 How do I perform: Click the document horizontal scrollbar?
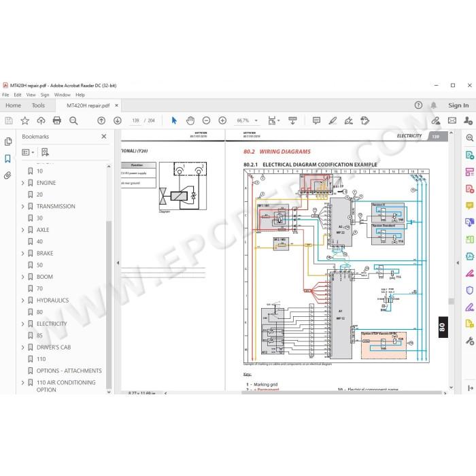tap(341, 392)
